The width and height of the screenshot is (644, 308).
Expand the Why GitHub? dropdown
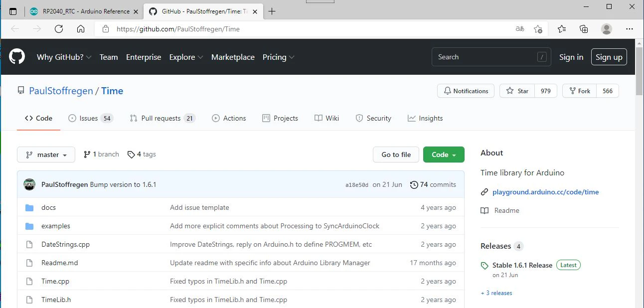click(x=64, y=57)
